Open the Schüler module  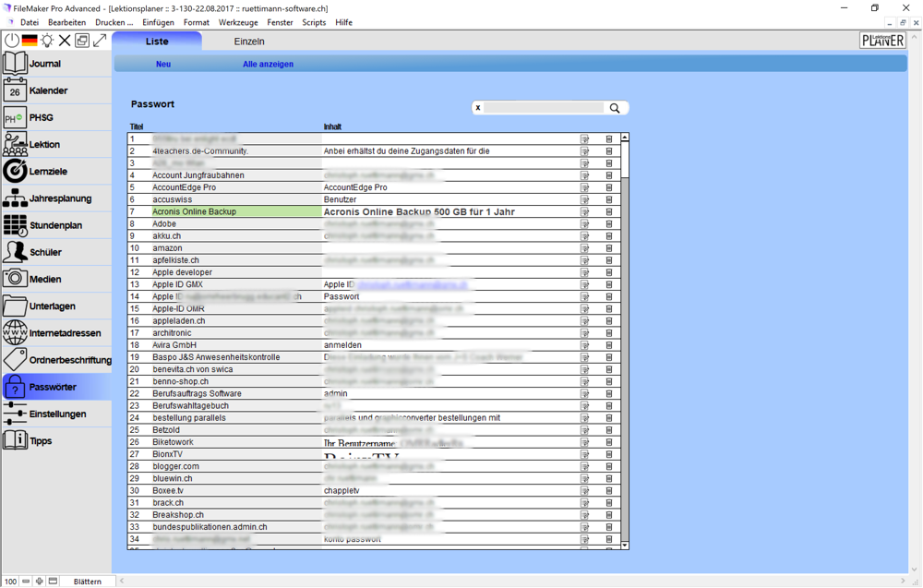click(x=56, y=252)
